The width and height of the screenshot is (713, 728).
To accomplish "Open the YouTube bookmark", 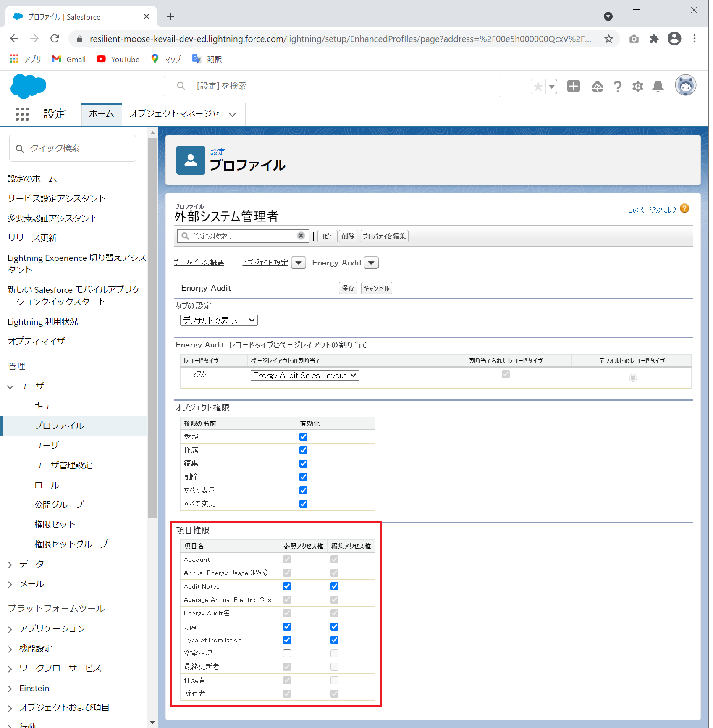I will (x=118, y=59).
